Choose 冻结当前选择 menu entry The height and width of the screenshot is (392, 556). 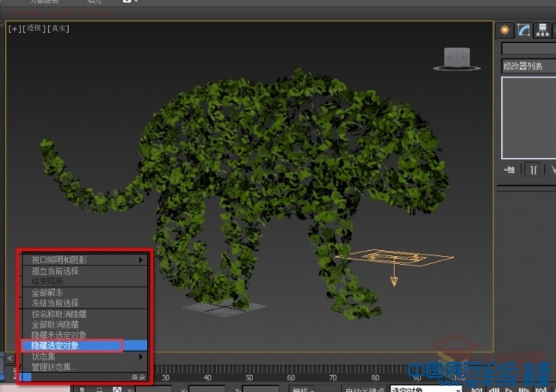pos(85,303)
